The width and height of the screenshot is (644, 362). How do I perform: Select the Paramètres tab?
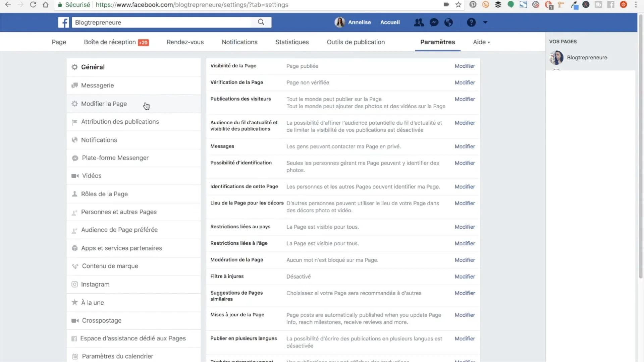(x=437, y=42)
